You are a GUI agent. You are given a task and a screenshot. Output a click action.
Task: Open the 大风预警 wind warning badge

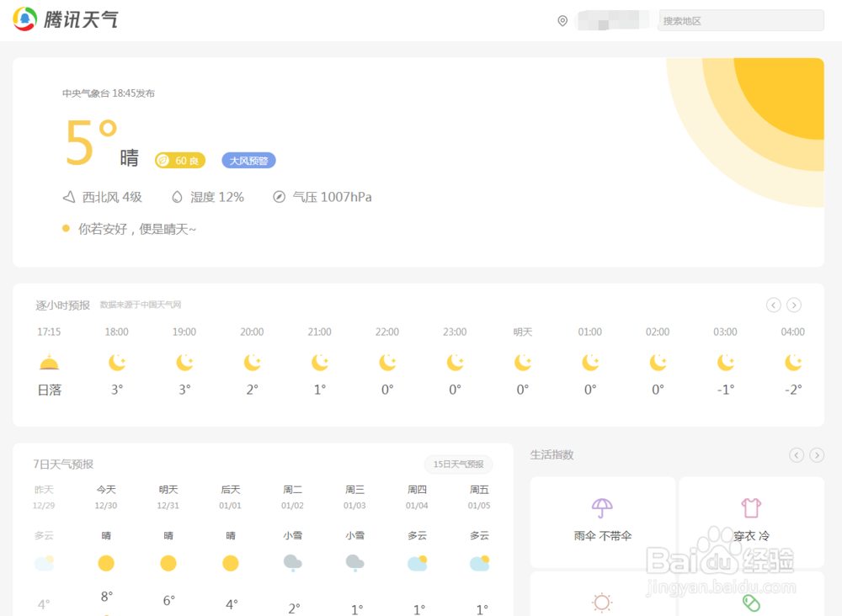tap(248, 161)
